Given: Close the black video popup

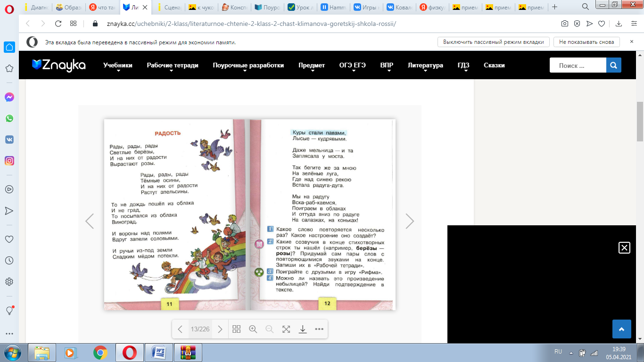Looking at the screenshot, I should click(624, 247).
